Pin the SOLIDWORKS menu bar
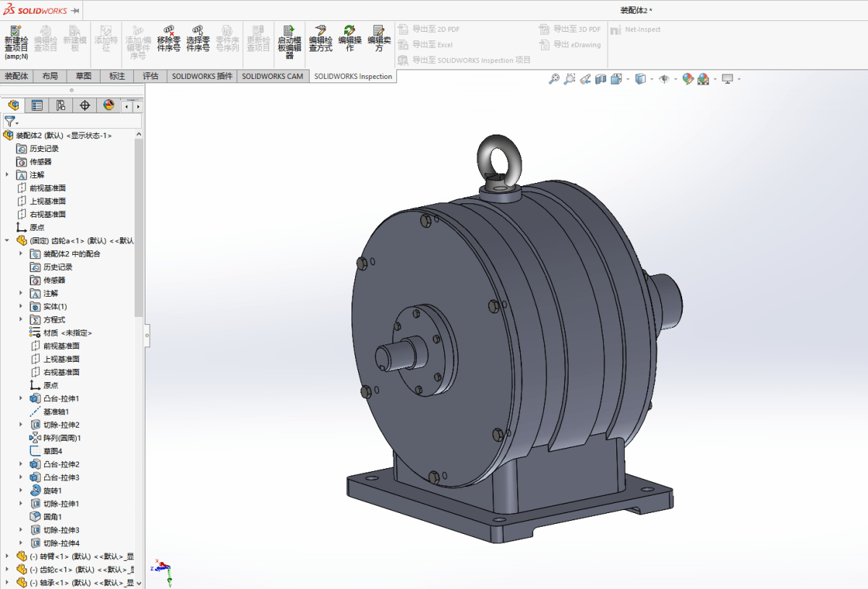This screenshot has height=589, width=868. [76, 11]
